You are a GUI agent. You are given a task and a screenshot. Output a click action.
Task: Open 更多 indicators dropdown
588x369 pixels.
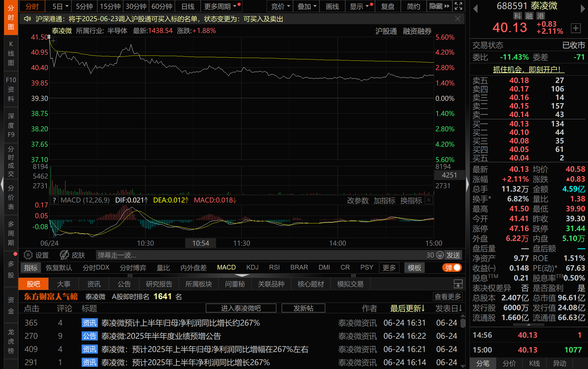coord(389,268)
